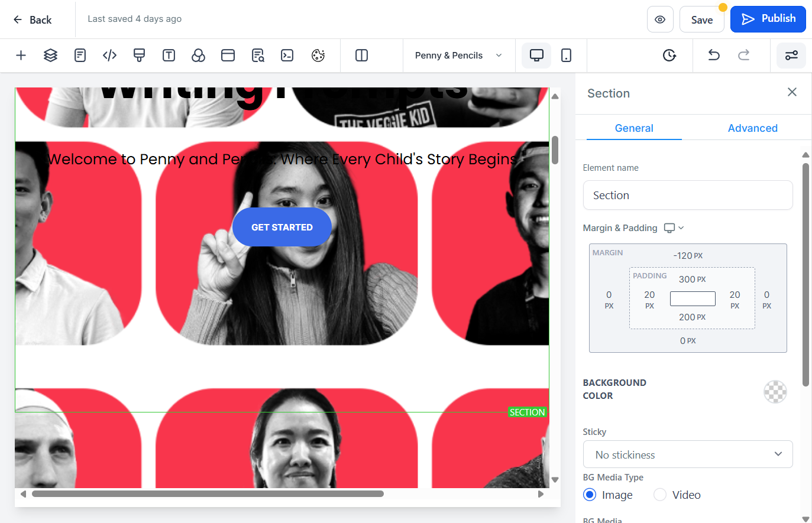Click the terminal console icon
The image size is (812, 523).
tap(287, 56)
